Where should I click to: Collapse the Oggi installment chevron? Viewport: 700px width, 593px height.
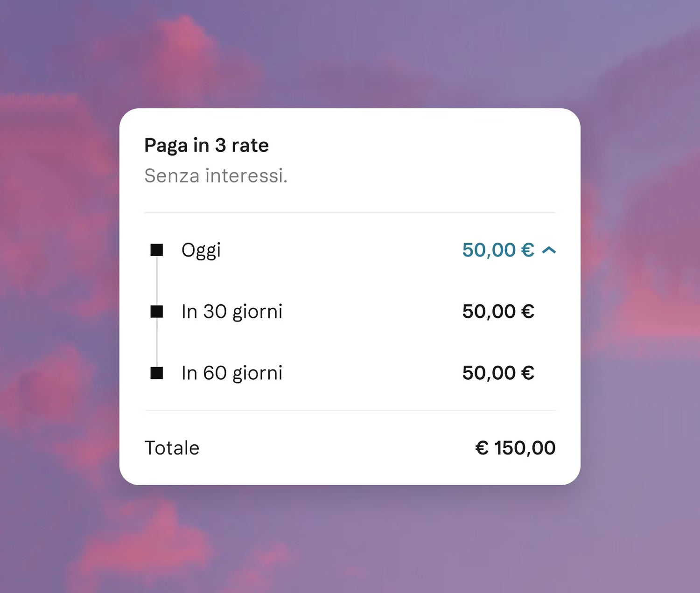pyautogui.click(x=549, y=251)
